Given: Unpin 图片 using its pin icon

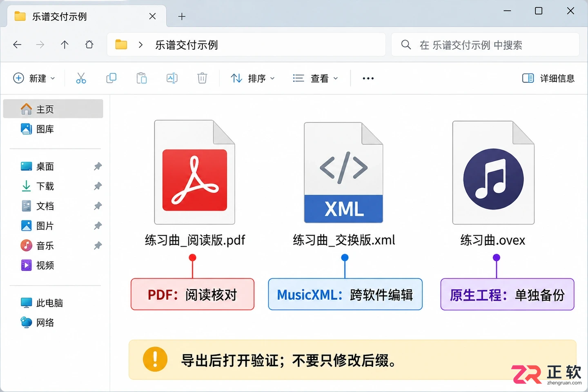Looking at the screenshot, I should pos(98,226).
